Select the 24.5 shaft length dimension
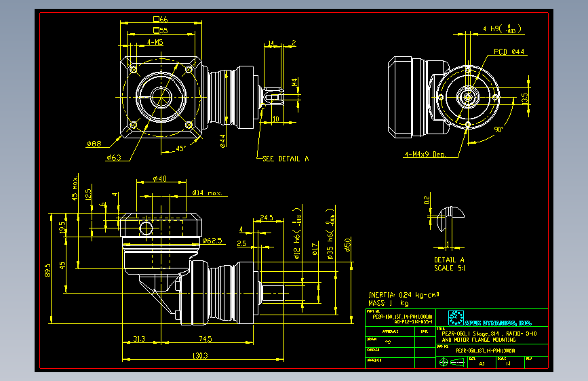The width and height of the screenshot is (588, 381). (267, 218)
